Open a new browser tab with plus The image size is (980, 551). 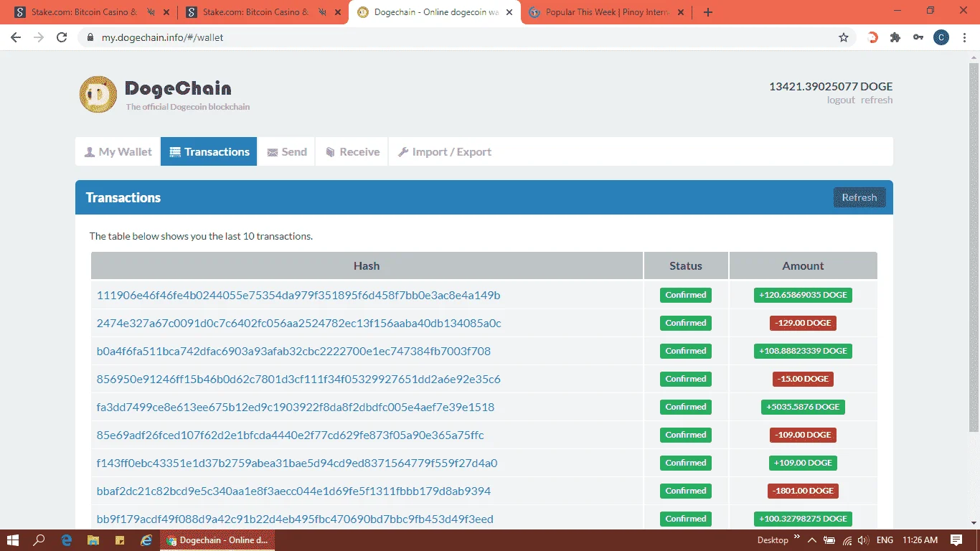click(708, 12)
